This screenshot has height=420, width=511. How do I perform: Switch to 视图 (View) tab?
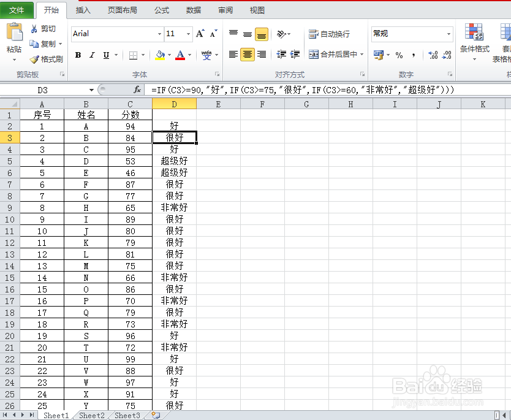click(257, 10)
